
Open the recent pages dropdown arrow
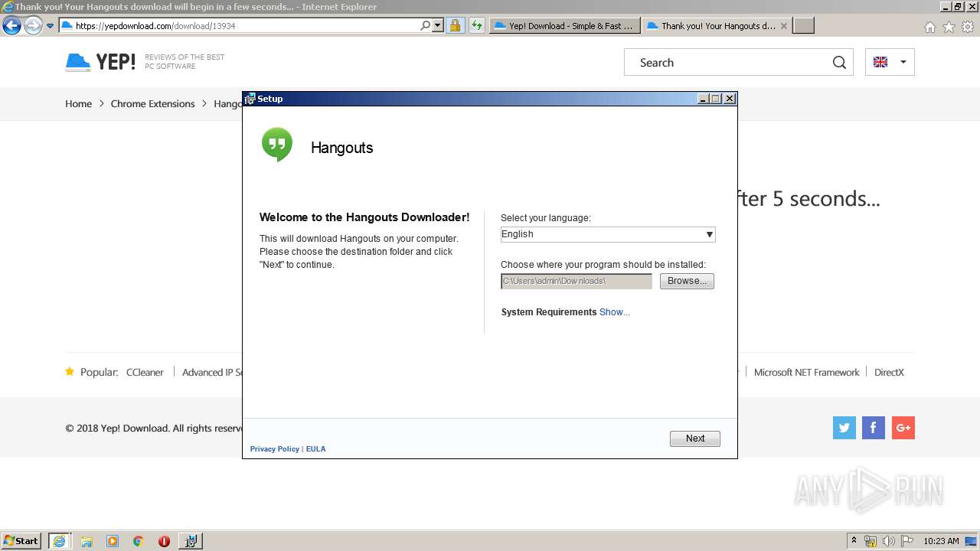pos(50,26)
